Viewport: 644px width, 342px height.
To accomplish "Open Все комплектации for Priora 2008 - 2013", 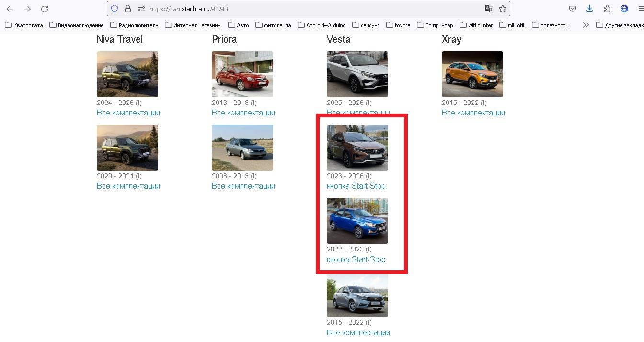I will (x=243, y=186).
